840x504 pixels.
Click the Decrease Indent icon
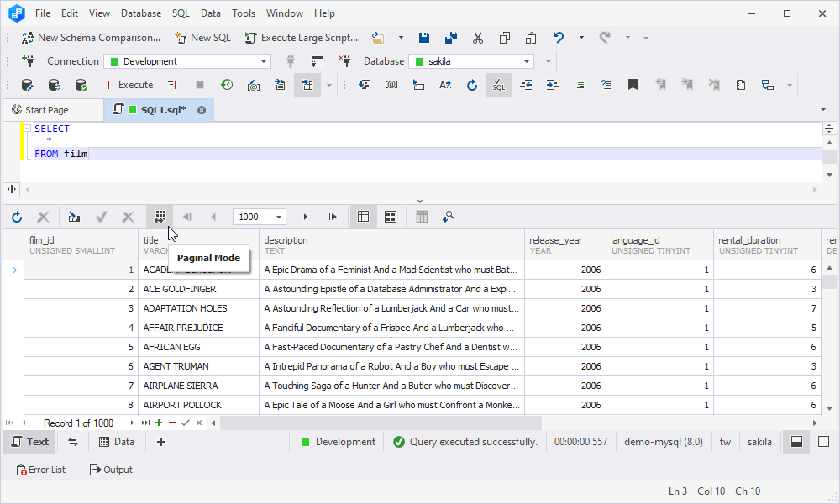[x=526, y=85]
